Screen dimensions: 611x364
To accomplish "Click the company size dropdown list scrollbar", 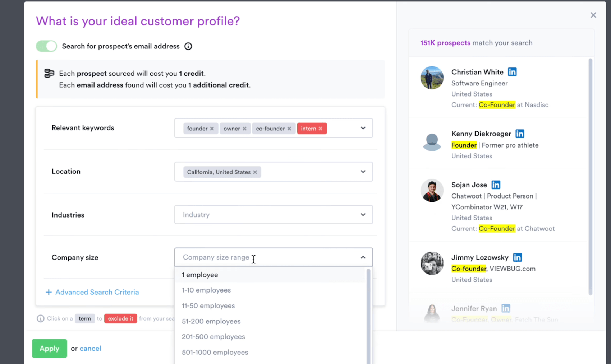I will point(368,316).
